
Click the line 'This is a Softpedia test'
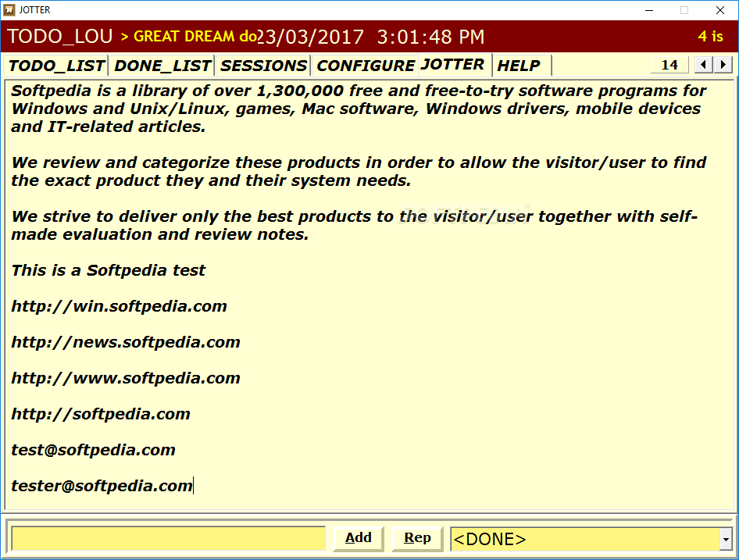coord(109,270)
